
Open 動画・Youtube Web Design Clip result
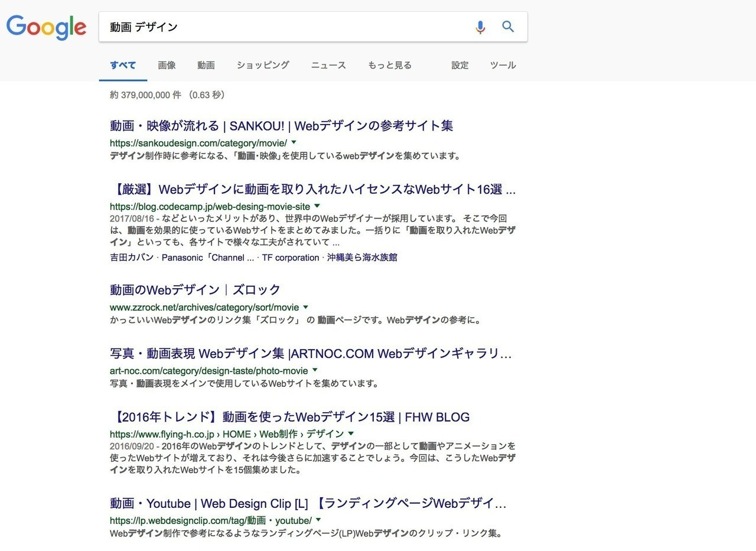click(x=308, y=504)
